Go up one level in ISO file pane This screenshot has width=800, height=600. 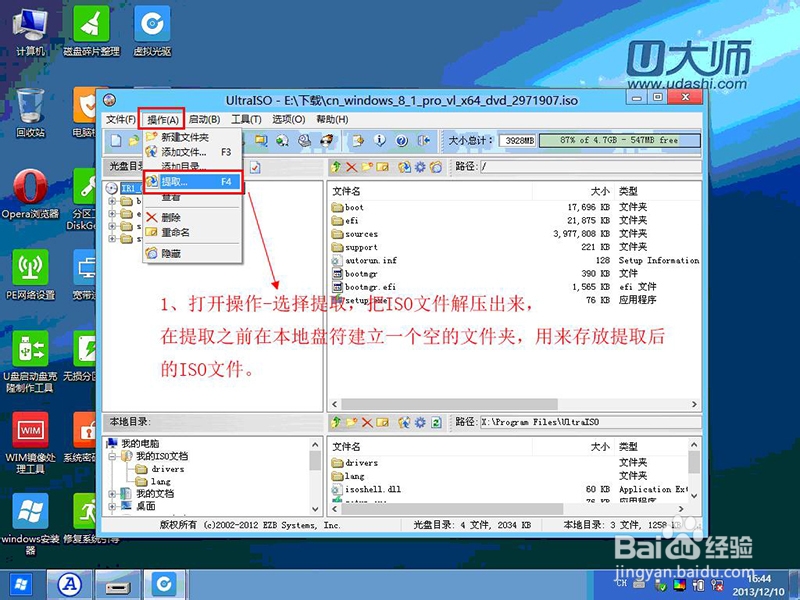[336, 167]
